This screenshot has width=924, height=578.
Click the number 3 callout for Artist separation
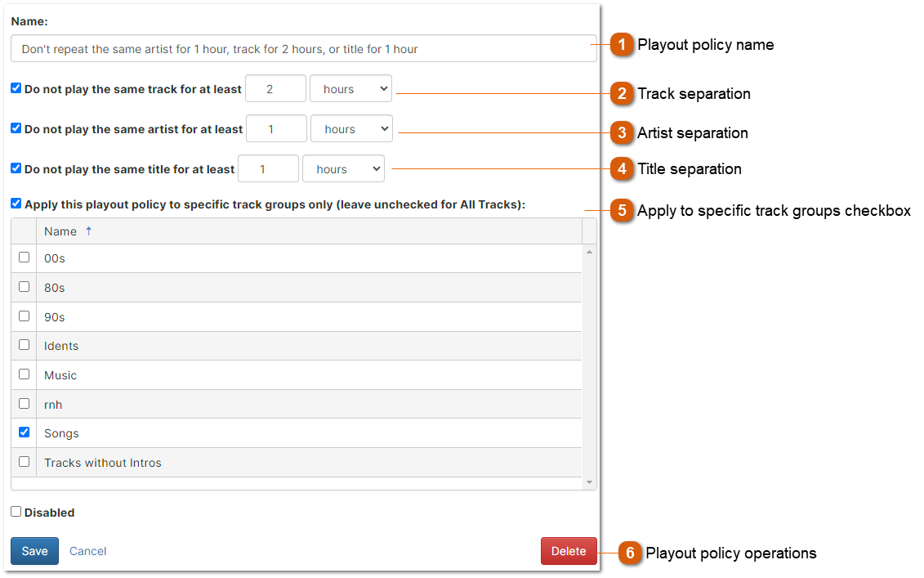pyautogui.click(x=622, y=133)
